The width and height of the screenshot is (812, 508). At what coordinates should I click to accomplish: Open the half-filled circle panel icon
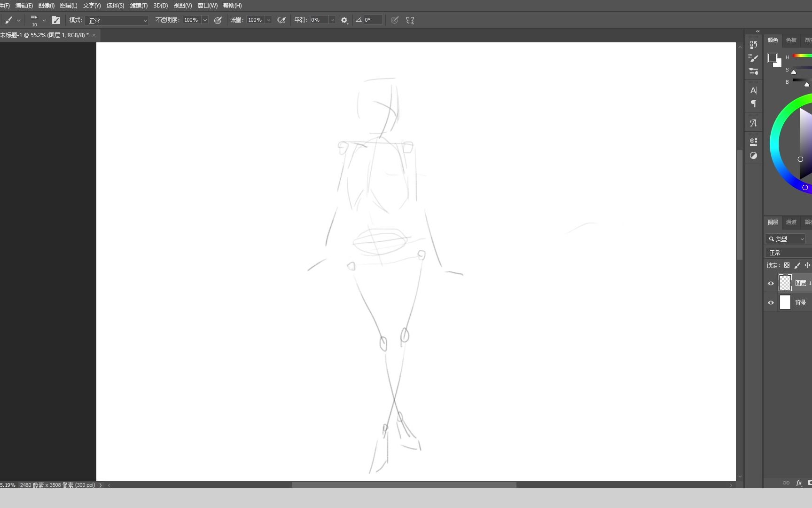point(753,156)
